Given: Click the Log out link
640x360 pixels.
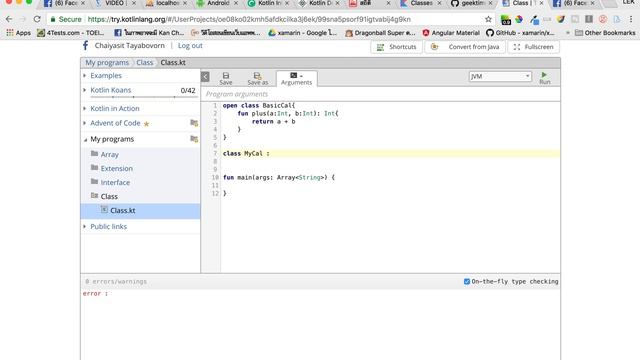Looking at the screenshot, I should click(x=190, y=46).
